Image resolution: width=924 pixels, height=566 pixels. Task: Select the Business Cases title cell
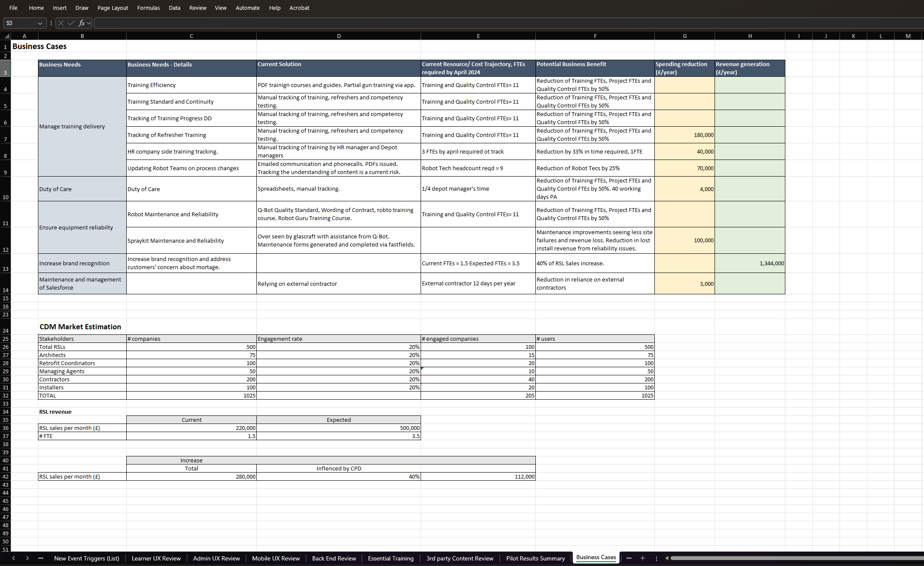39,46
